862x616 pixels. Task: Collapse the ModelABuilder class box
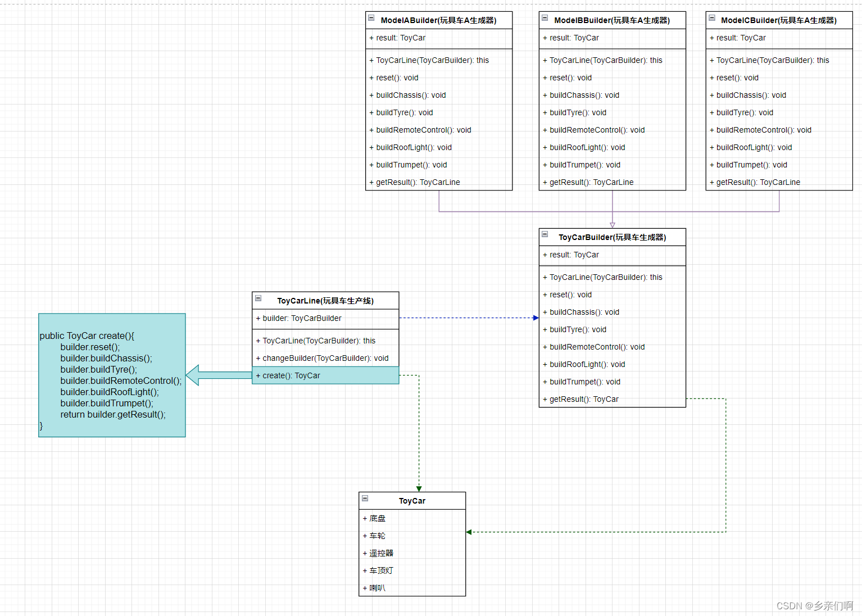coord(371,18)
